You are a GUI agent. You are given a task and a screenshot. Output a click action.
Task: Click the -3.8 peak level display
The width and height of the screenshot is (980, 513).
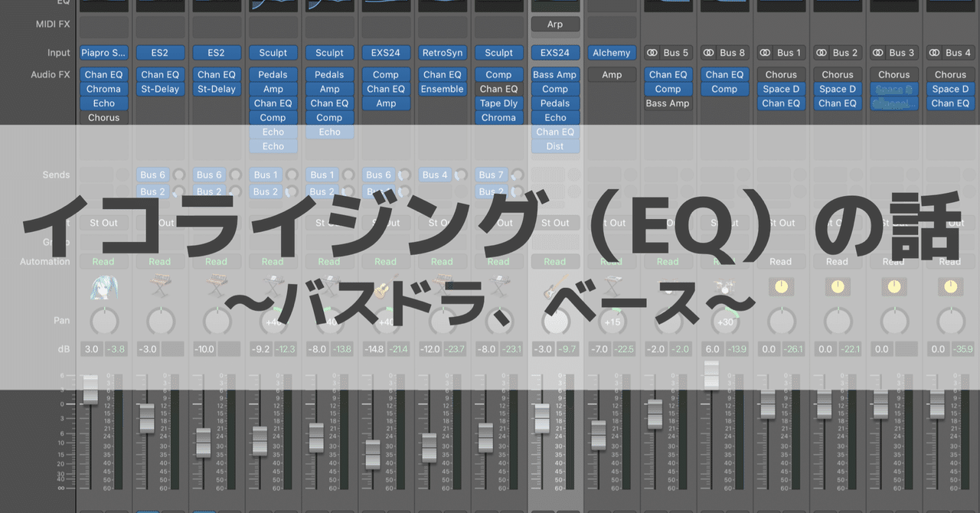tap(116, 349)
